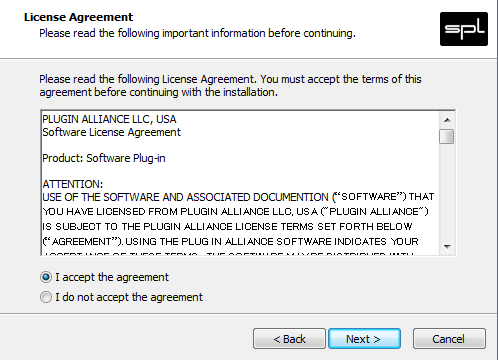Click the SPL logo in the header
The width and height of the screenshot is (498, 360).
pos(464,29)
